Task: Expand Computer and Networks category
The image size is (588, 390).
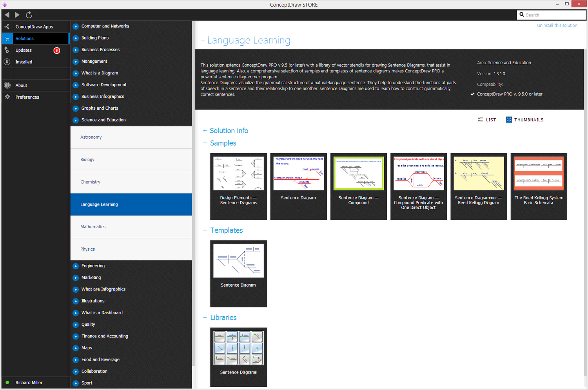Action: pyautogui.click(x=76, y=26)
